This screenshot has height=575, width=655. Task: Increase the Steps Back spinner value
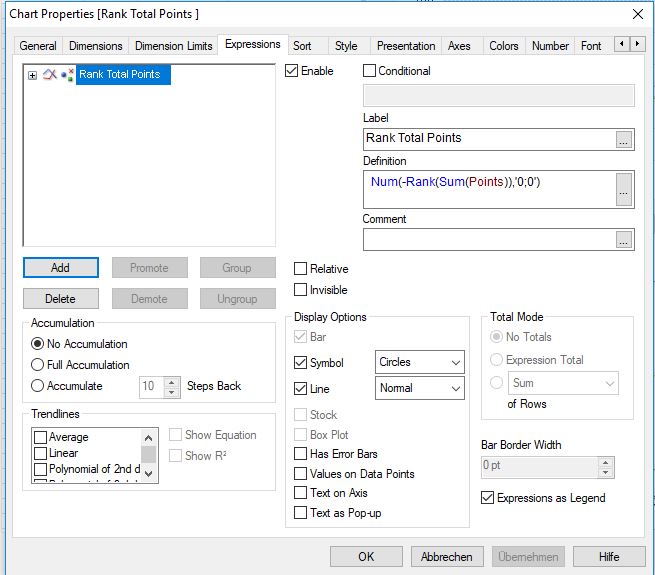click(173, 380)
